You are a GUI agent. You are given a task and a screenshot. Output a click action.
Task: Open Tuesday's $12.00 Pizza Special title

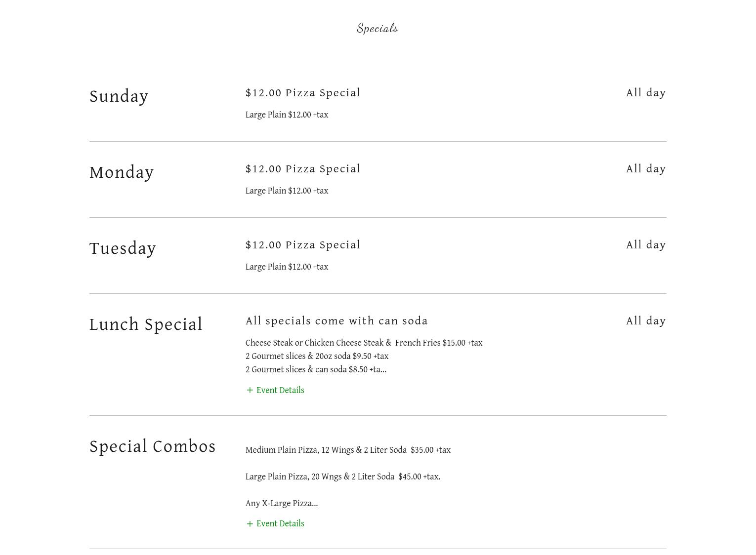[303, 245]
